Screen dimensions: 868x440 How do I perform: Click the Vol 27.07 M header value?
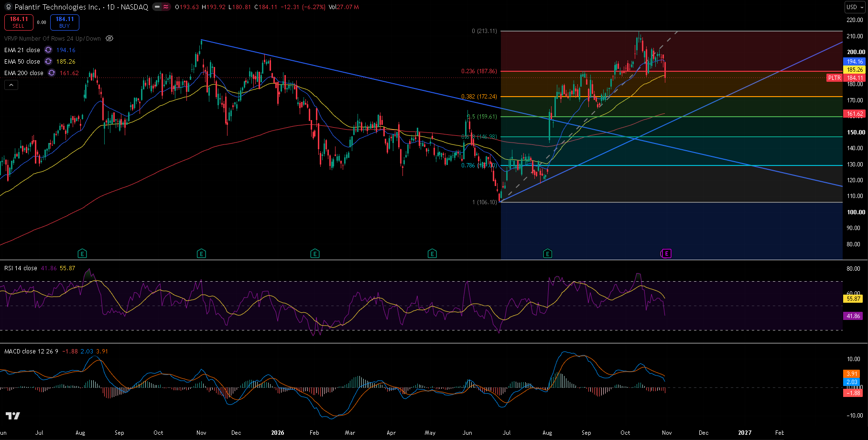344,7
